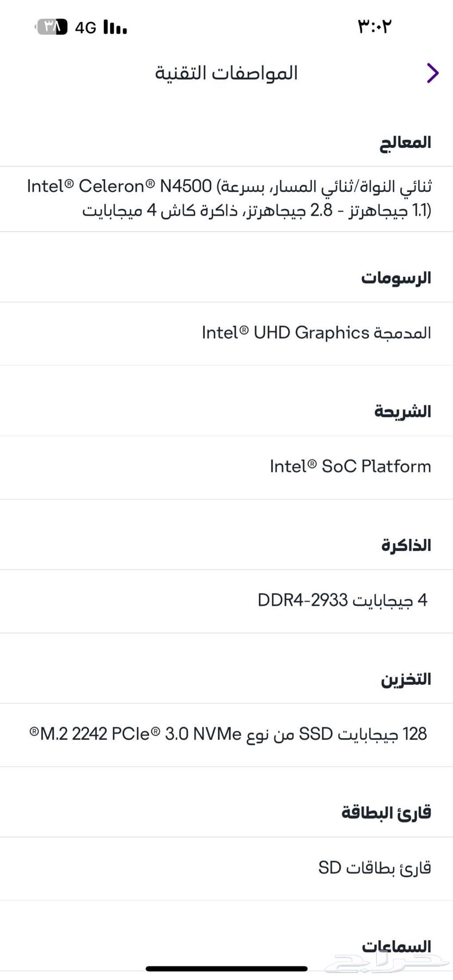Open the Intel UHD Graphics entry
453x980 pixels.
coord(316,333)
